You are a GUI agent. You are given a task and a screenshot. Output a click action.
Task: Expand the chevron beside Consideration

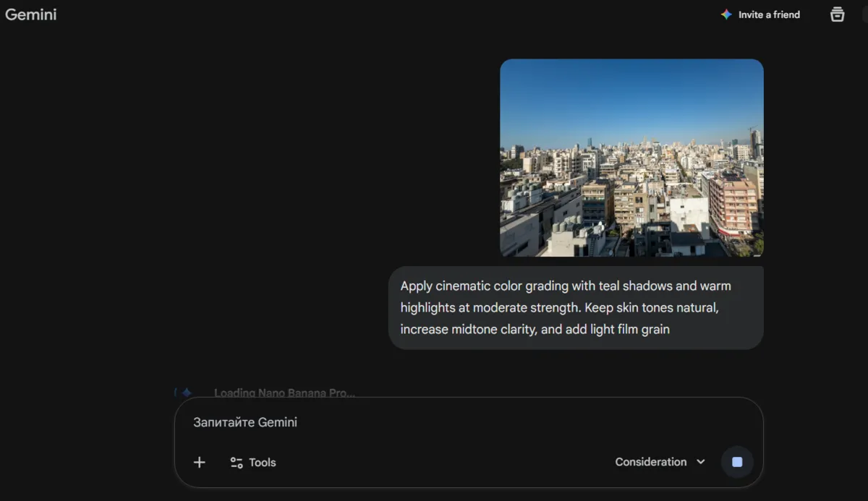[x=700, y=462]
